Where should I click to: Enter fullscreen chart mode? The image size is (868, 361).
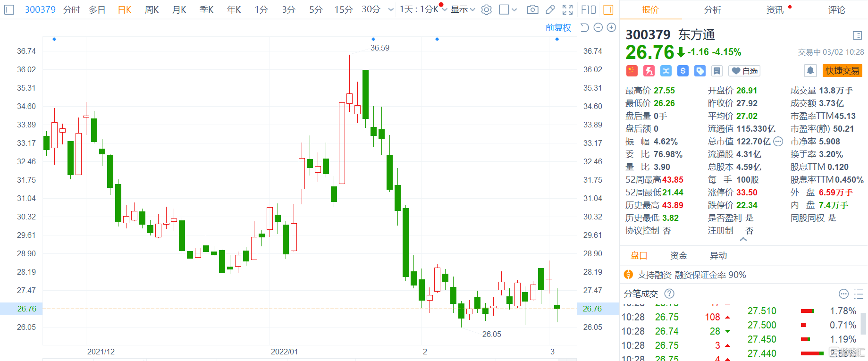tap(567, 9)
